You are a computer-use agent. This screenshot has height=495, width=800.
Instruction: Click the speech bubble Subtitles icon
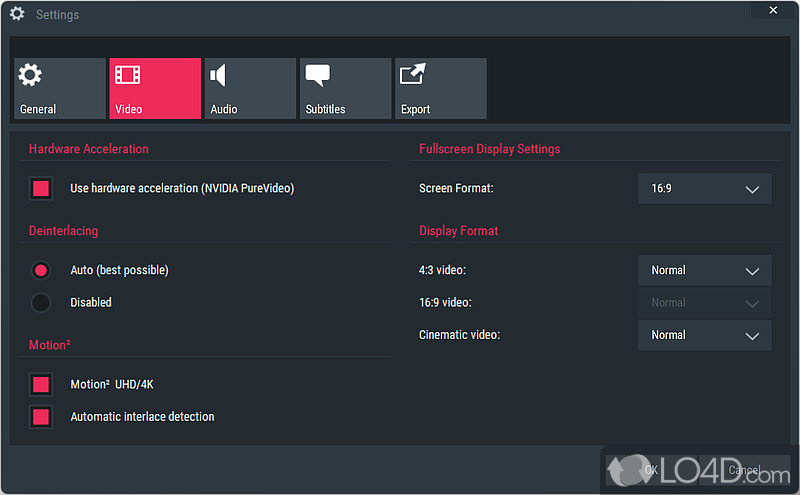tap(318, 75)
